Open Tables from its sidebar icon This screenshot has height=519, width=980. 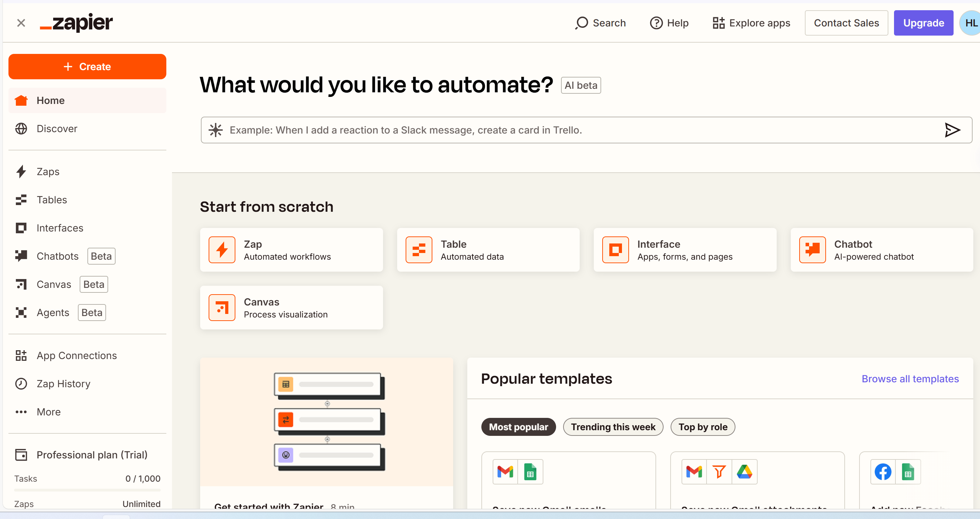click(x=21, y=200)
